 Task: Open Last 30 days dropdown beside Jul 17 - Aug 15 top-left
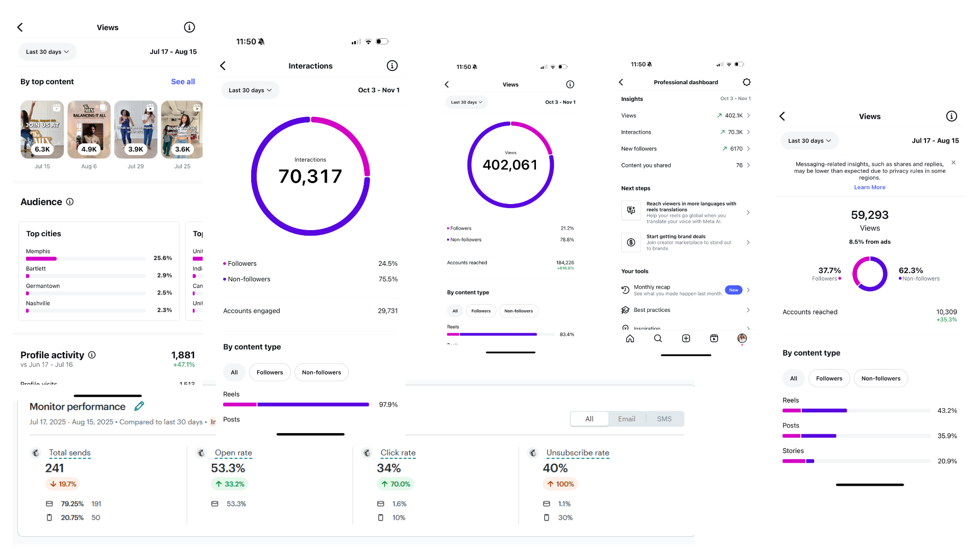(x=47, y=52)
